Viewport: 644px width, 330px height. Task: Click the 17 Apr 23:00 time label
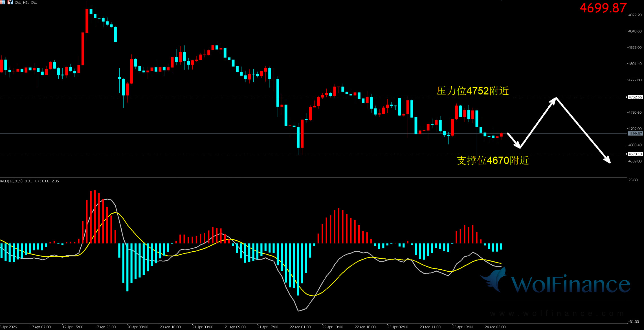105,327
